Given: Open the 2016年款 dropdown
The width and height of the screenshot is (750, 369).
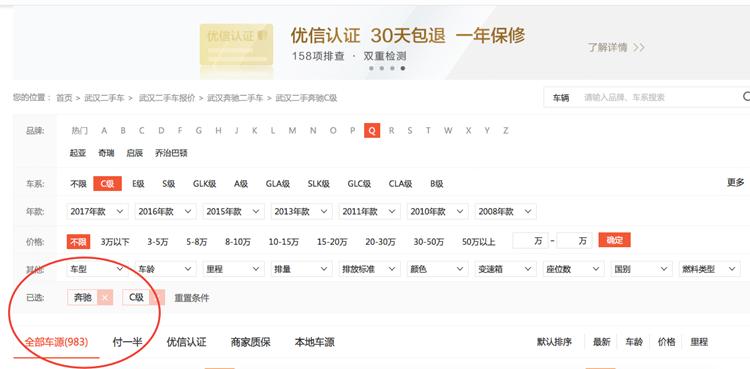Looking at the screenshot, I should point(165,211).
